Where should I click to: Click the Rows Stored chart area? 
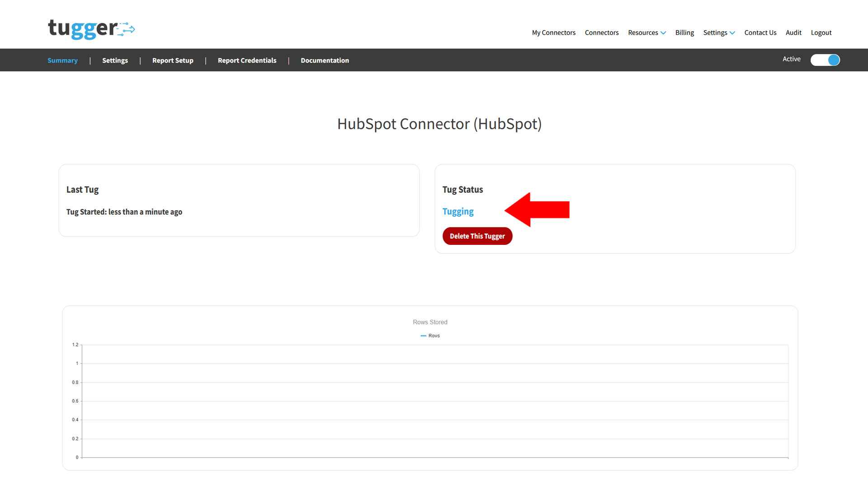pos(434,401)
